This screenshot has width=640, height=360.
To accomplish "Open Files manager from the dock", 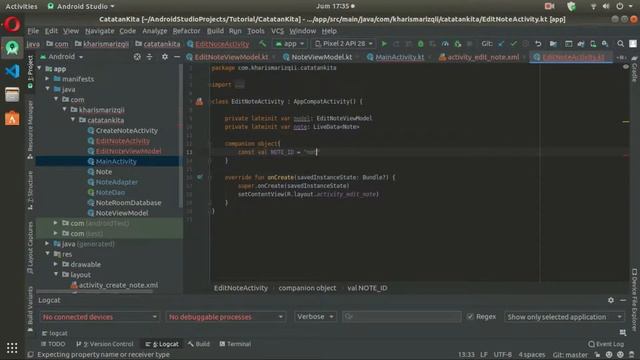I will [x=12, y=95].
